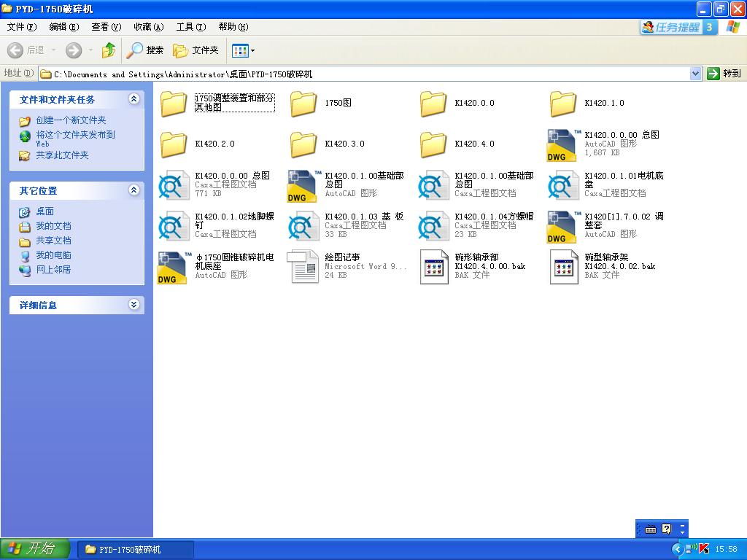
Task: Open the views dropdown arrow on toolbar
Action: [253, 50]
